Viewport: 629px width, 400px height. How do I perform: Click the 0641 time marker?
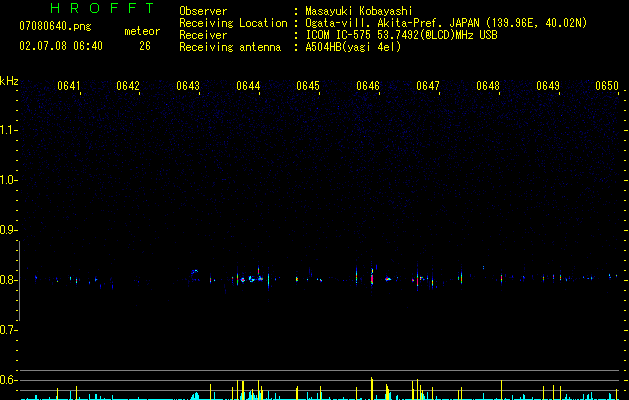[69, 86]
